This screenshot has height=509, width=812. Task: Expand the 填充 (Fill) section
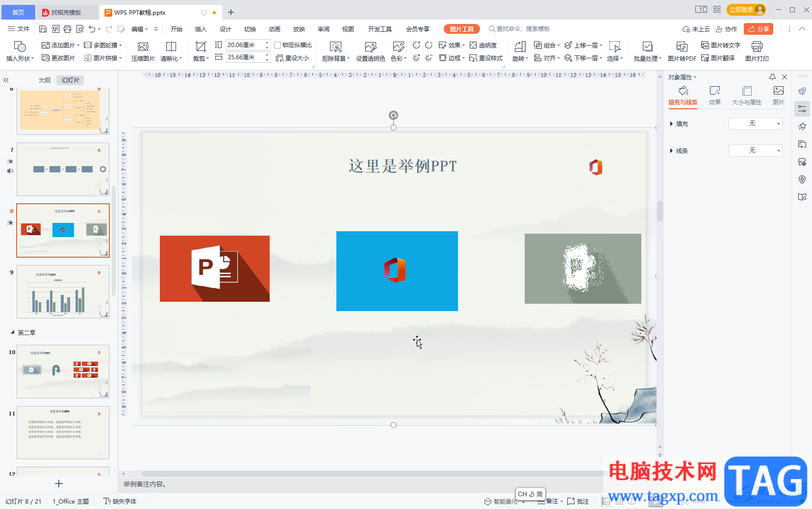tap(671, 124)
